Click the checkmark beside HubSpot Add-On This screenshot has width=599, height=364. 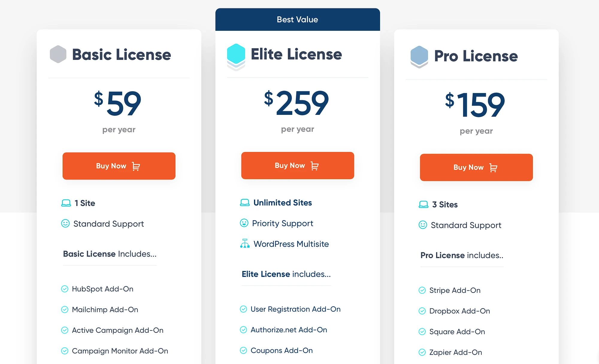click(x=65, y=289)
